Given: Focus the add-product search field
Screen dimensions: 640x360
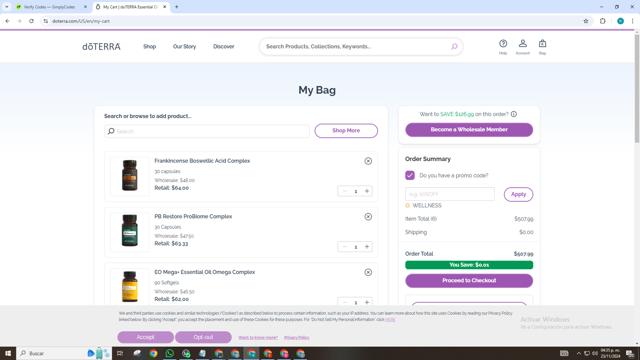Looking at the screenshot, I should click(207, 131).
